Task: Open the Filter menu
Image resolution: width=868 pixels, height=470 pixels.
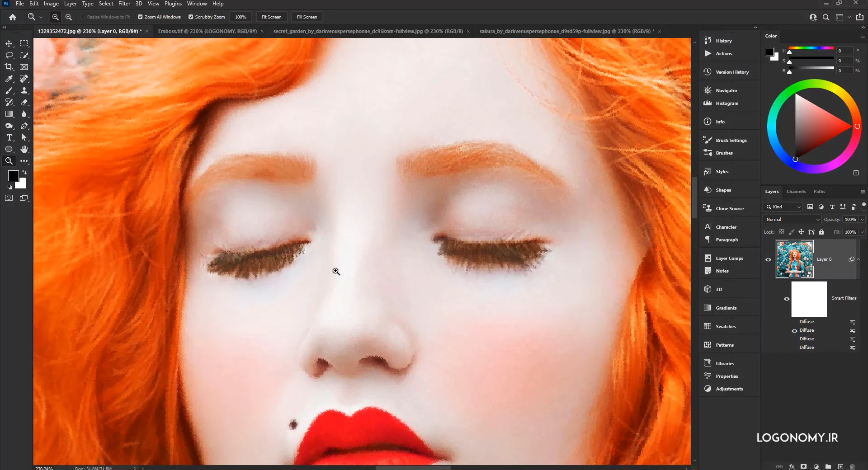Action: point(124,4)
